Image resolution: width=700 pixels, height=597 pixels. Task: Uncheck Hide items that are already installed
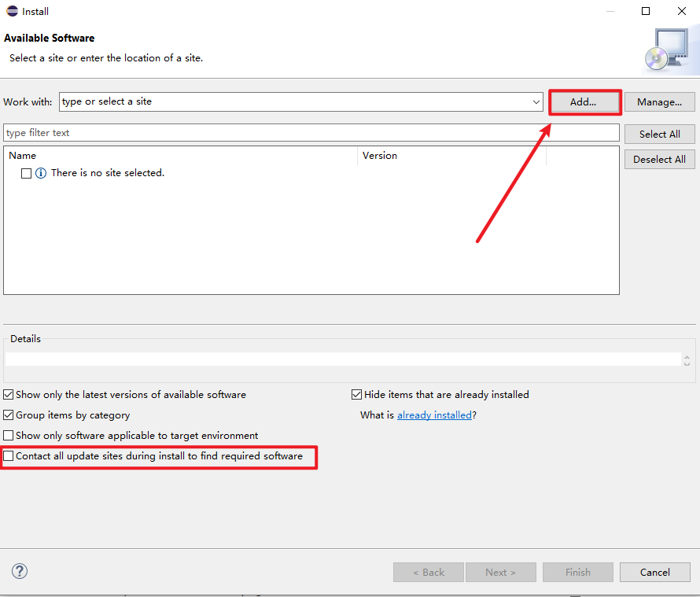click(357, 395)
